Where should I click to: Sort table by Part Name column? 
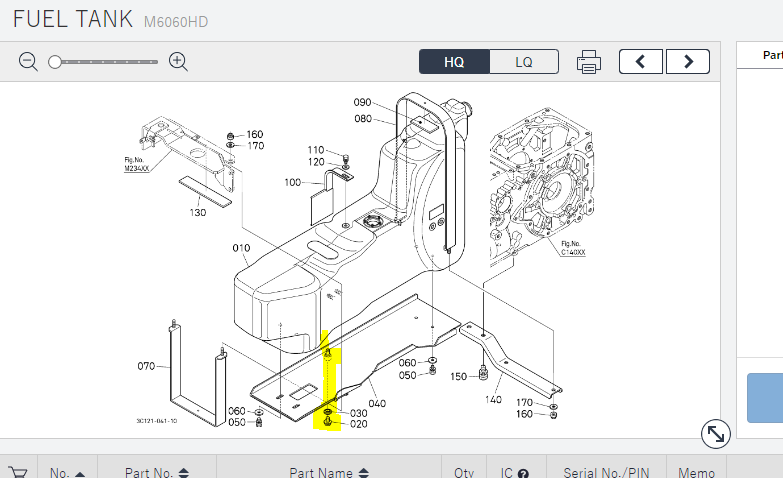[x=329, y=473]
